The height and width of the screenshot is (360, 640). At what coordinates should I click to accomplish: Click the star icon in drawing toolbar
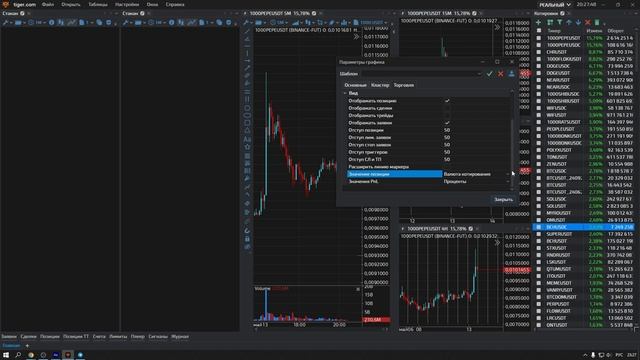[247, 147]
